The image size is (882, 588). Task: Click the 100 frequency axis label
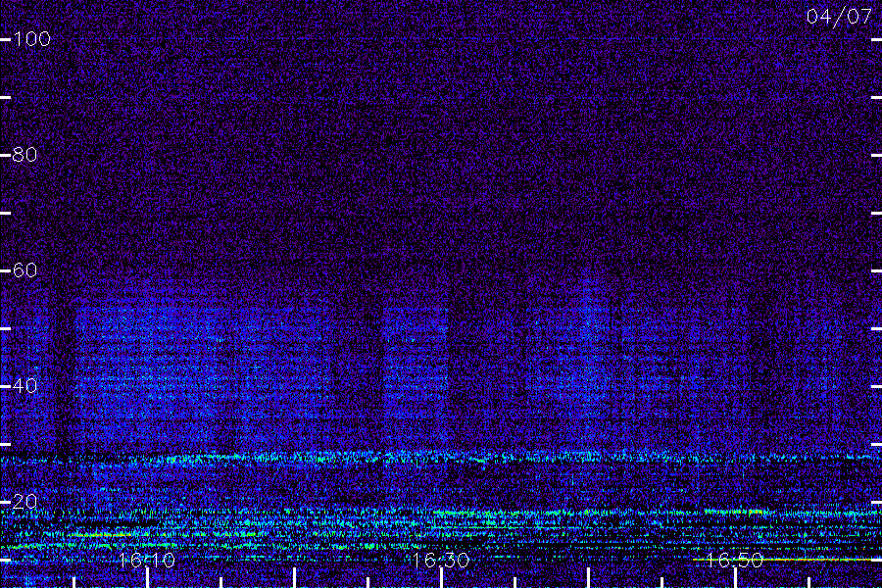[31, 39]
